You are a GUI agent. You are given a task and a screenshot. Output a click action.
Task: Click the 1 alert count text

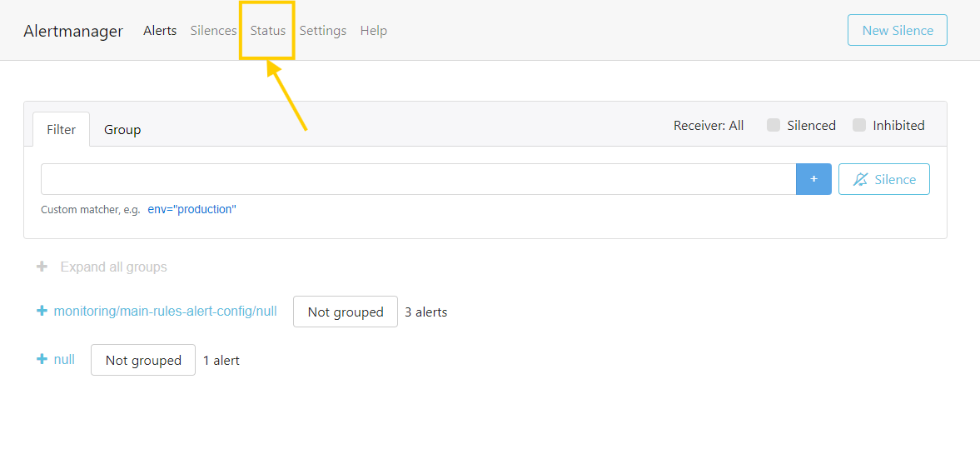point(221,360)
